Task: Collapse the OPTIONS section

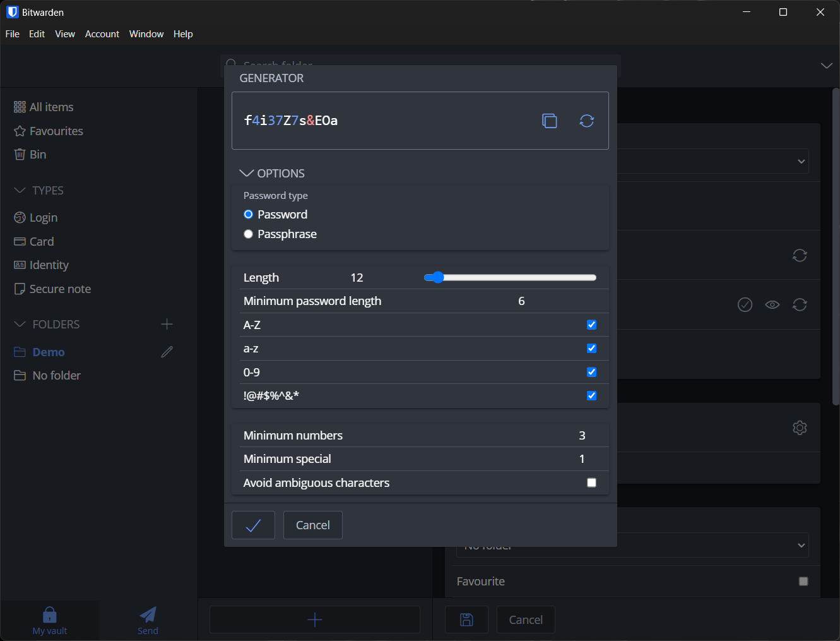Action: (x=272, y=173)
